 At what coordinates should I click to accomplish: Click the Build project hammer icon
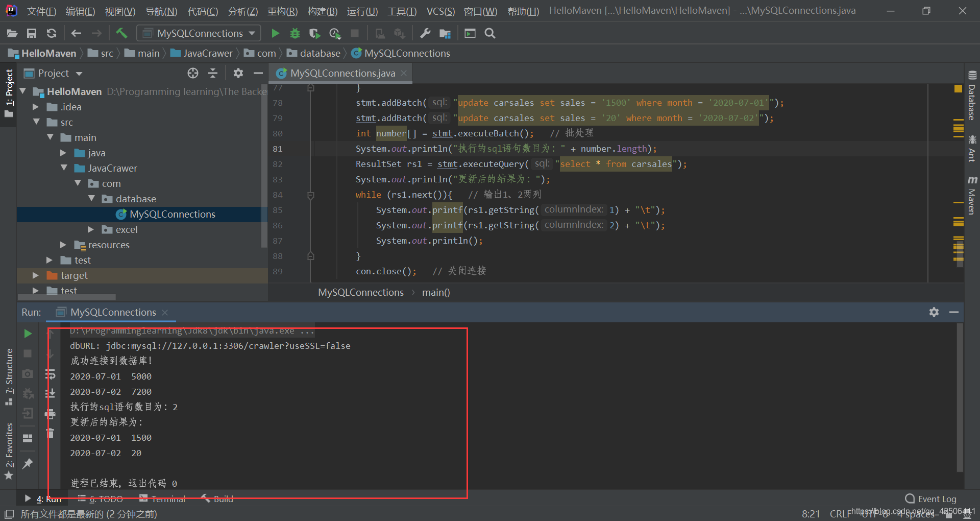click(121, 34)
